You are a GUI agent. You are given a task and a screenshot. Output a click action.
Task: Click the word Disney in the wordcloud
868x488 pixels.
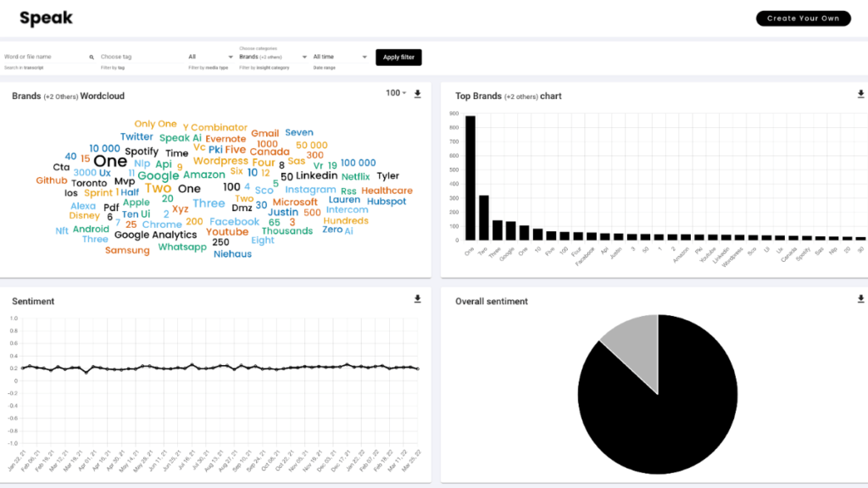[84, 216]
